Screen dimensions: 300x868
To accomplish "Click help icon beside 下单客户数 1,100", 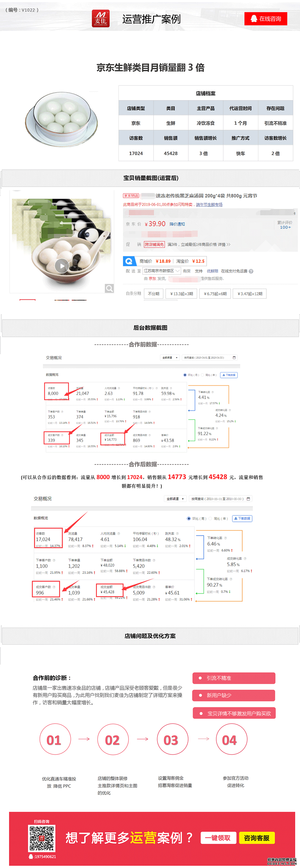I will click(x=54, y=560).
